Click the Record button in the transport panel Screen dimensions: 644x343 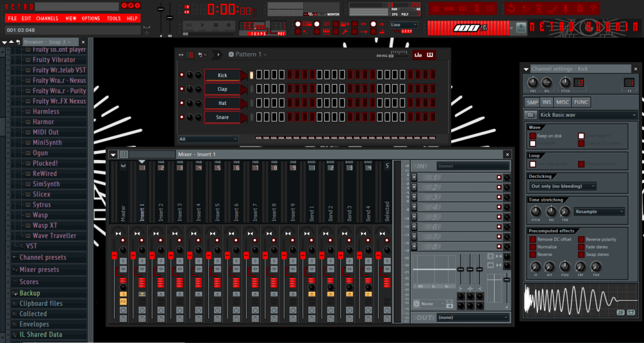coord(228,24)
